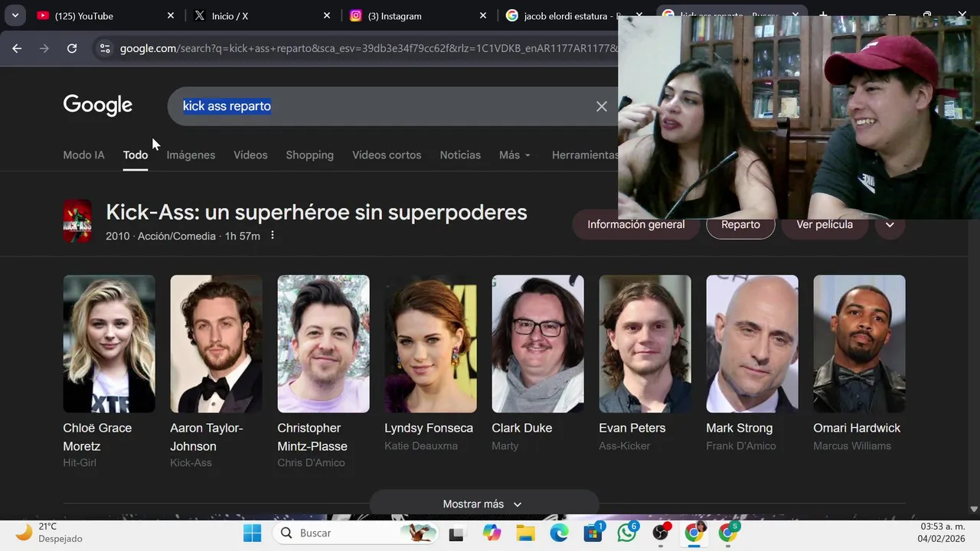Image resolution: width=980 pixels, height=551 pixels.
Task: Open the weather widget showing 21°C
Action: coord(50,533)
